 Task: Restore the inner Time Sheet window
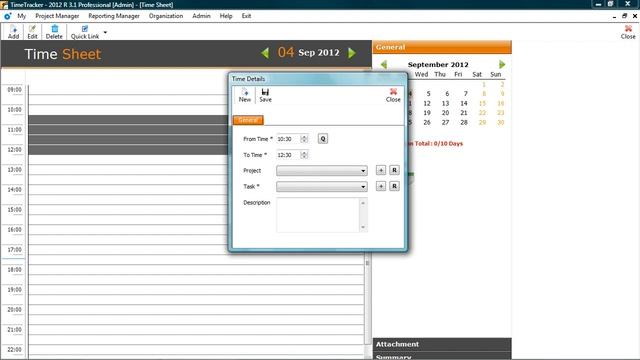point(624,16)
